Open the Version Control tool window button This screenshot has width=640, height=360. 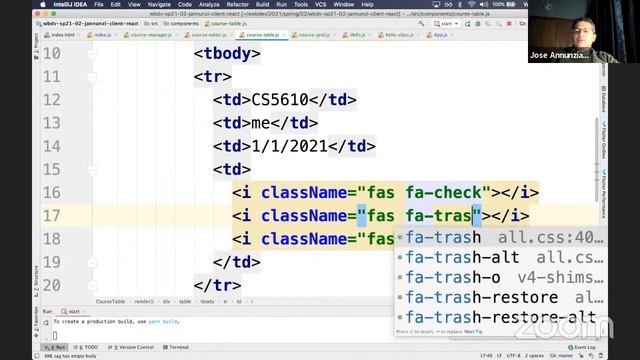[x=131, y=347]
